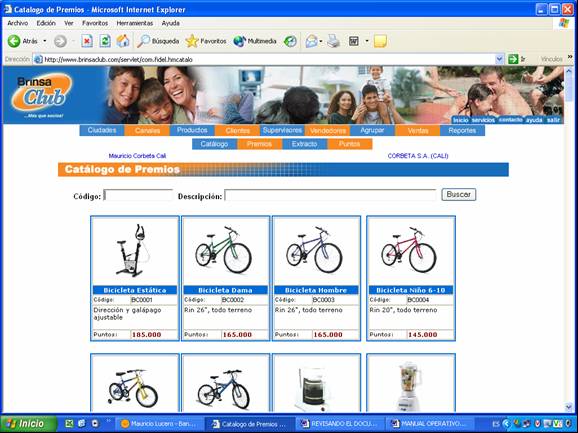
Task: Open the Home page icon
Action: 123,41
